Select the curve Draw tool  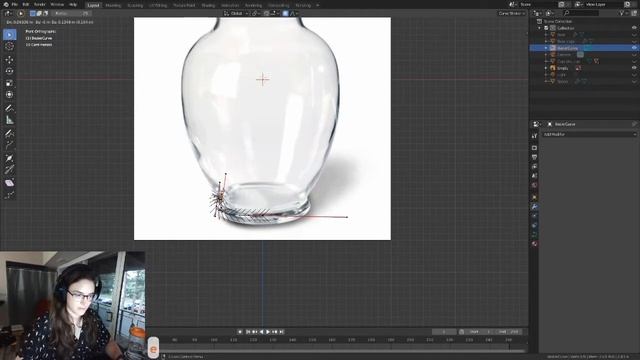(9, 133)
